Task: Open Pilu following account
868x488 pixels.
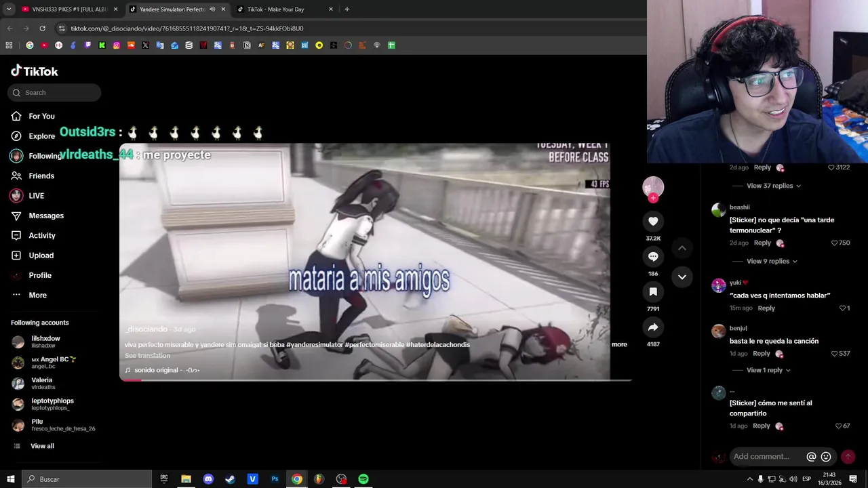Action: click(x=53, y=425)
